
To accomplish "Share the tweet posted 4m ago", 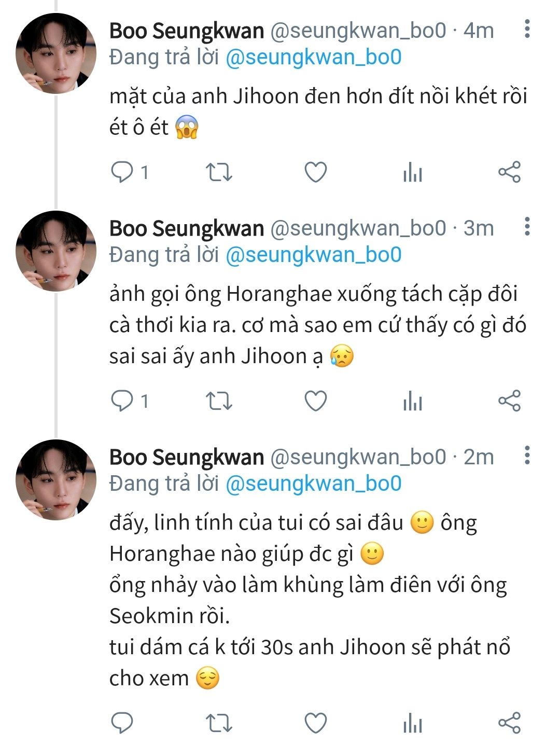I will [509, 172].
